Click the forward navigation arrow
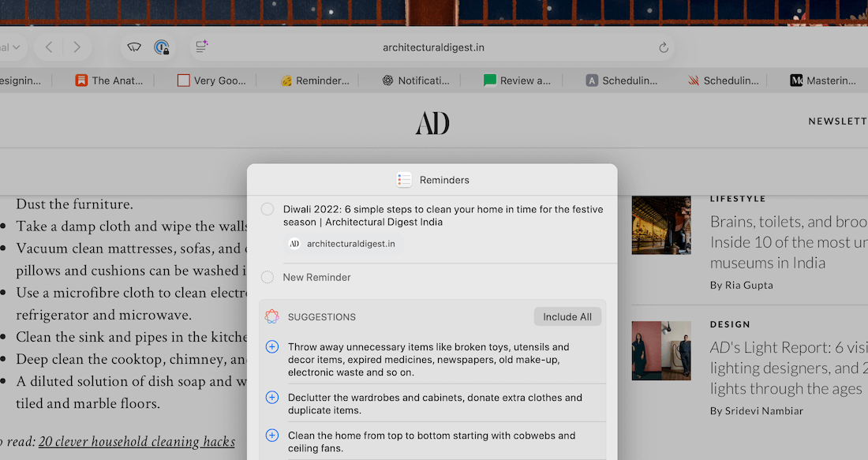Image resolution: width=868 pixels, height=460 pixels. (77, 47)
